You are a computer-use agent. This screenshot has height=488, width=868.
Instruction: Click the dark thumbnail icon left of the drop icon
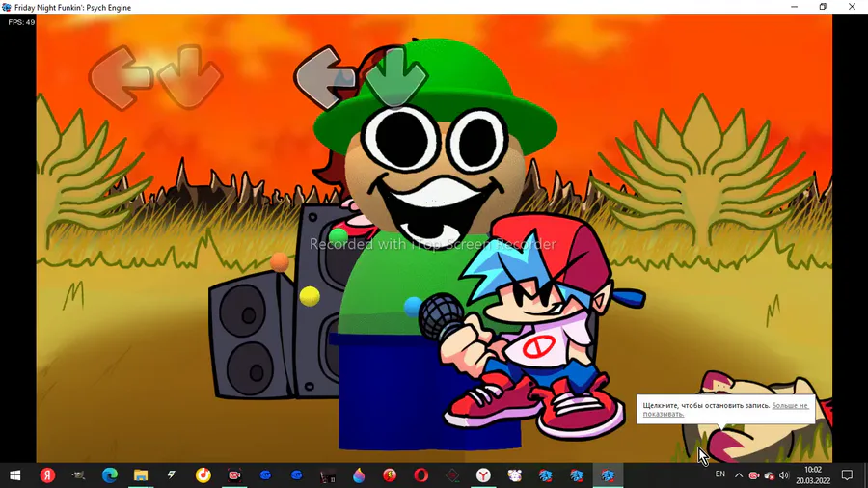coord(328,475)
